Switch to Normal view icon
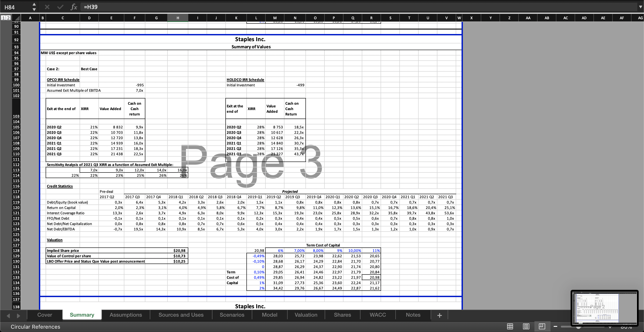Image resolution: width=644 pixels, height=332 pixels. (x=510, y=326)
